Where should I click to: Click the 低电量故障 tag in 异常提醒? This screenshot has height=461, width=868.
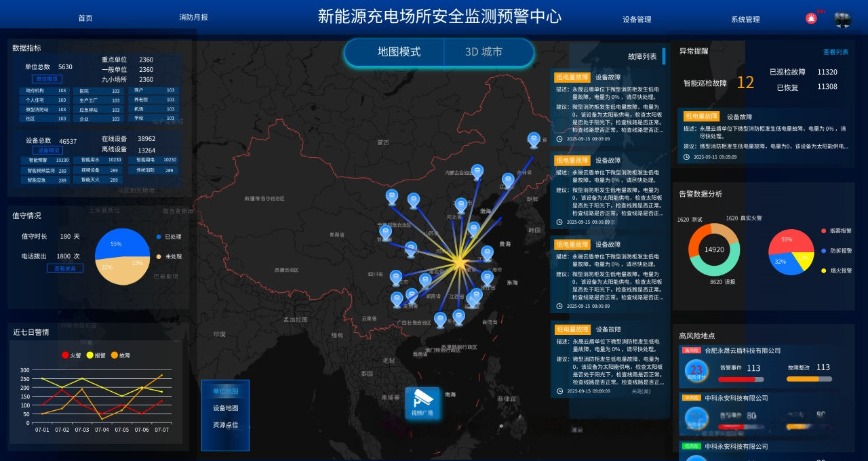click(x=701, y=117)
